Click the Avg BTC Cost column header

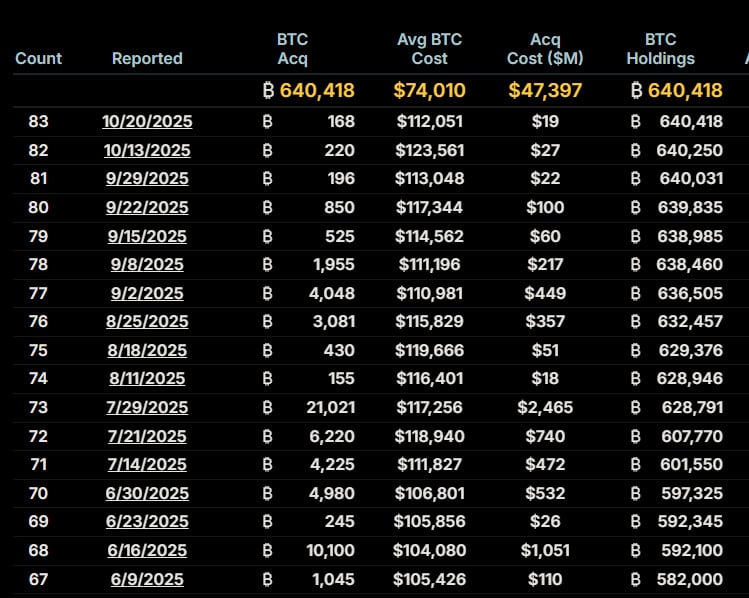point(431,49)
